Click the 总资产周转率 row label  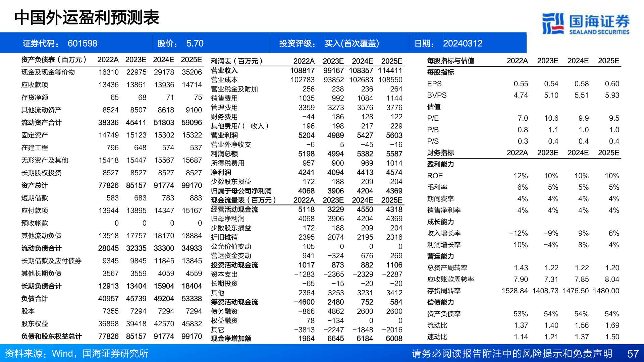(447, 268)
